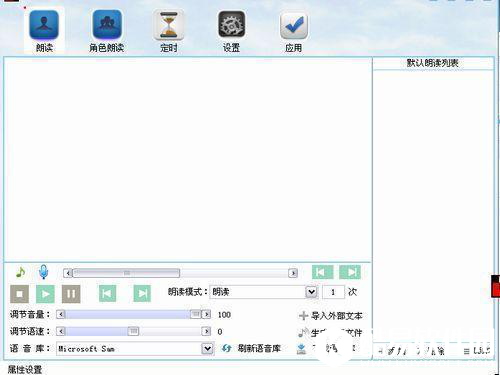Skip to previous item beside pause button
Screen dimensions: 500x375
(x=107, y=293)
